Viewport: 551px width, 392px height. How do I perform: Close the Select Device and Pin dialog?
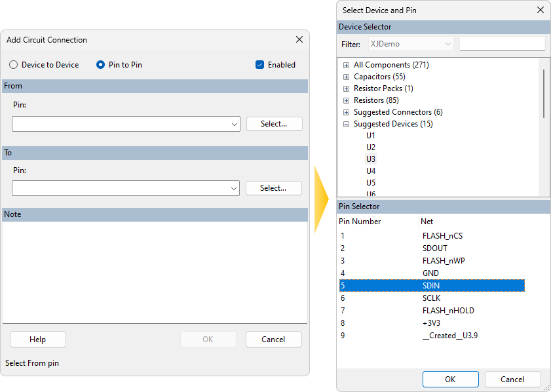pyautogui.click(x=541, y=10)
